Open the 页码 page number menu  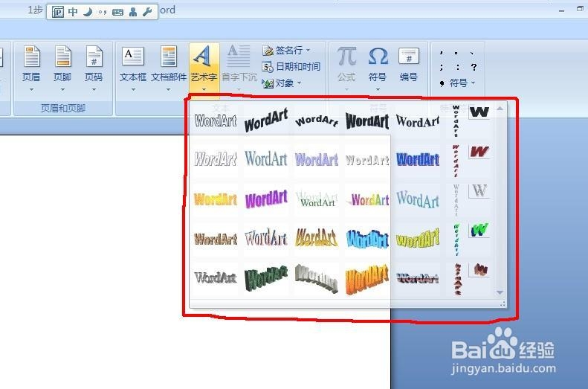(x=94, y=68)
